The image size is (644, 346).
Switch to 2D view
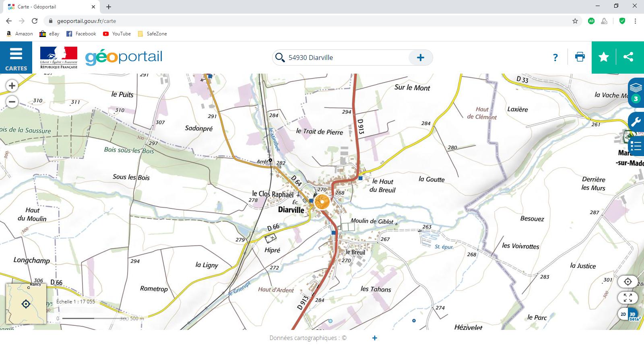tap(623, 314)
